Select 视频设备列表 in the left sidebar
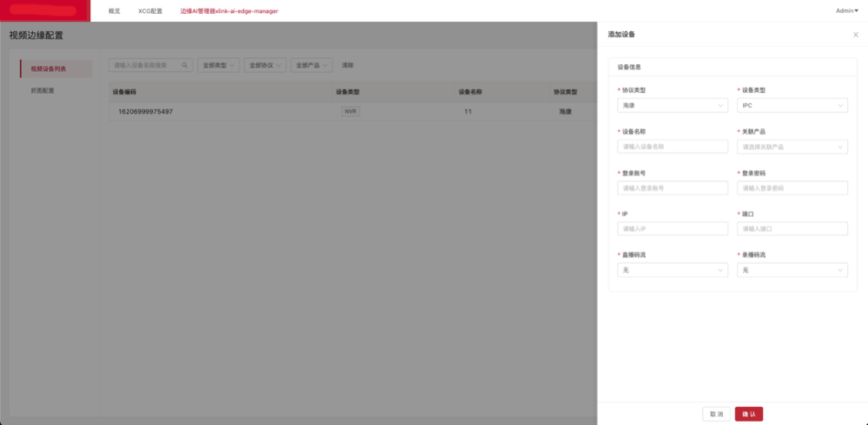 point(49,68)
